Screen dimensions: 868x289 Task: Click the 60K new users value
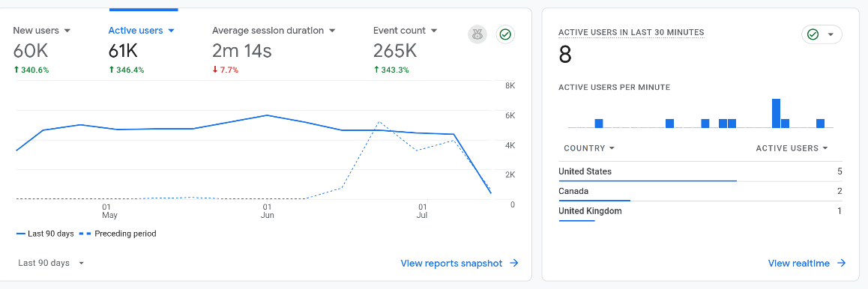[x=31, y=52]
